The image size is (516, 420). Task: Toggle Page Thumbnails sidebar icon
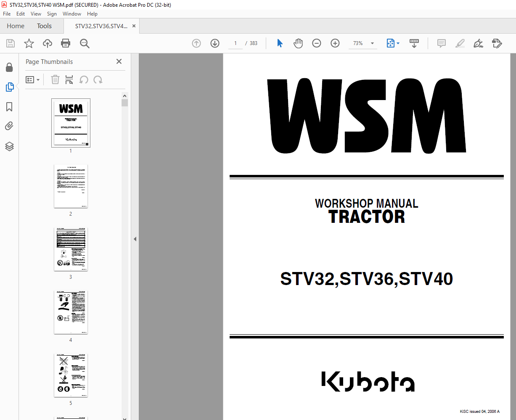point(9,87)
